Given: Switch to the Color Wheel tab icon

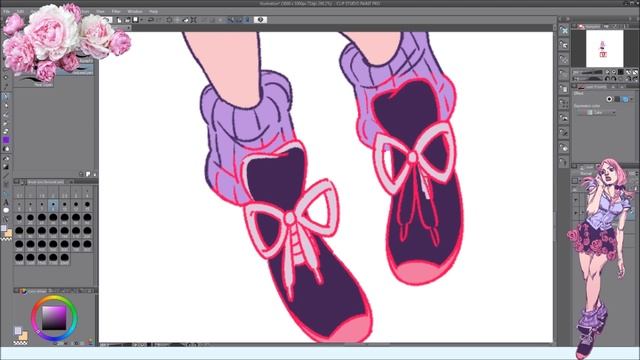Looking at the screenshot, I should (24, 291).
